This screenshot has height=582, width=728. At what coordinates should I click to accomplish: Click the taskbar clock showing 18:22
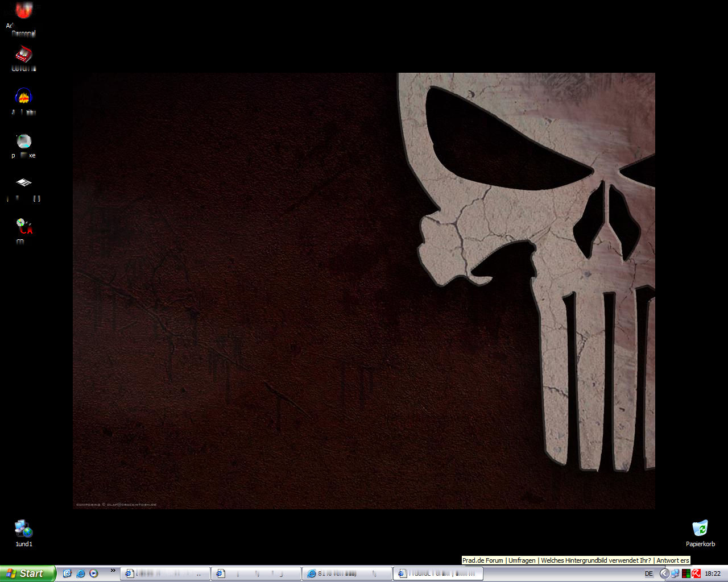(713, 573)
